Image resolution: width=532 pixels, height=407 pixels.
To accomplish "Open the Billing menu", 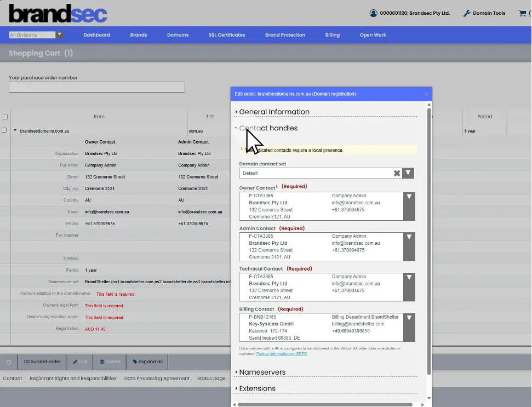I will point(332,35).
